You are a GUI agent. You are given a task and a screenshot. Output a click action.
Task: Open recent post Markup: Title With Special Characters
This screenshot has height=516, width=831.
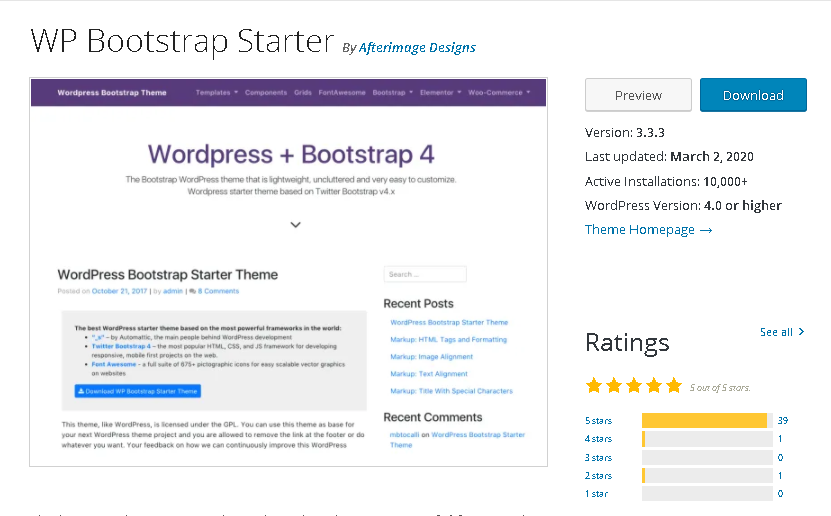452,391
